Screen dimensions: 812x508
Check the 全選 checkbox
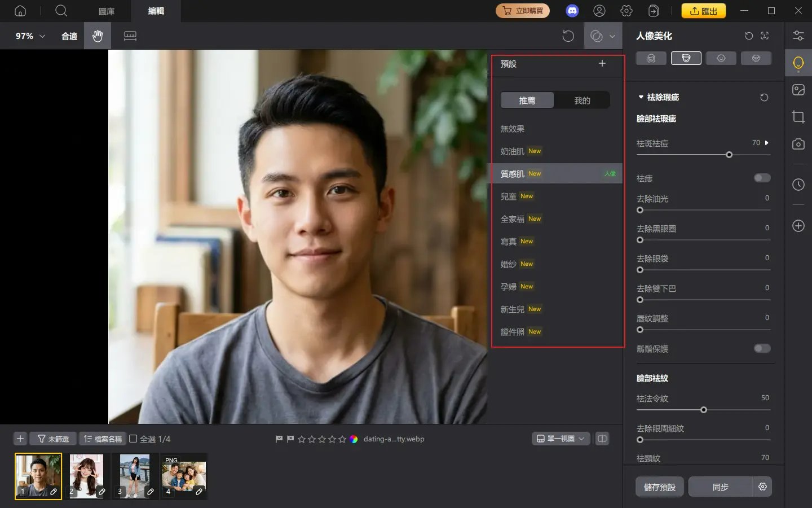point(133,439)
